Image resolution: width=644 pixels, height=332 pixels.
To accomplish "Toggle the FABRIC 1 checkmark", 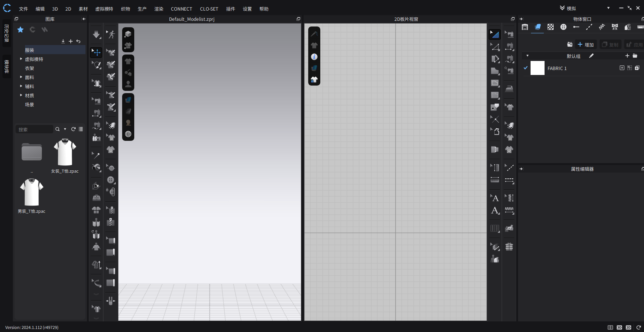I will [525, 68].
